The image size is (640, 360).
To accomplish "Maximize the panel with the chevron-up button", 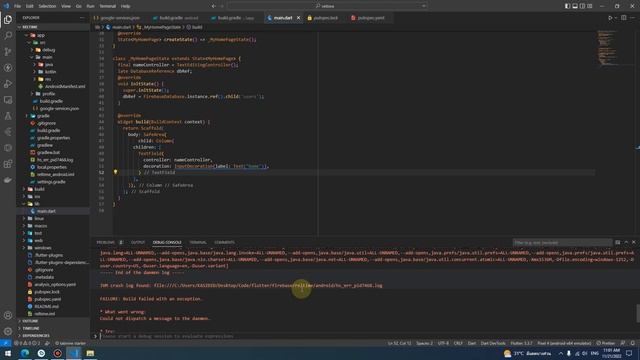I will click(x=626, y=242).
